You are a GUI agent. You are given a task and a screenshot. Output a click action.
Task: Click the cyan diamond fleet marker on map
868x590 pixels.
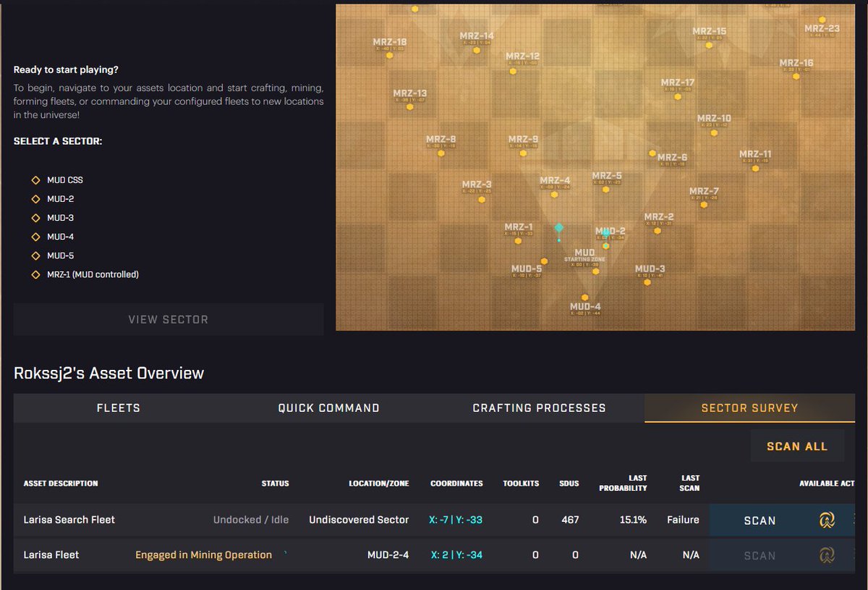(x=558, y=228)
